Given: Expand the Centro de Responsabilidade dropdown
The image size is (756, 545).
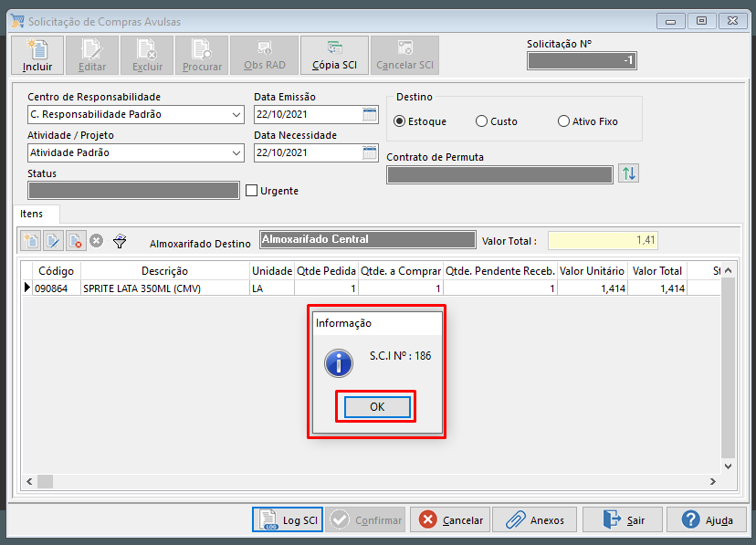Looking at the screenshot, I should [236, 115].
